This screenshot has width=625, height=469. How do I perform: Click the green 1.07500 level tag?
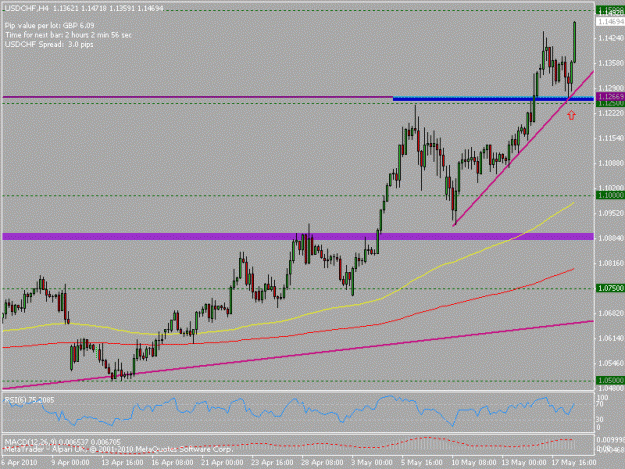[x=610, y=288]
